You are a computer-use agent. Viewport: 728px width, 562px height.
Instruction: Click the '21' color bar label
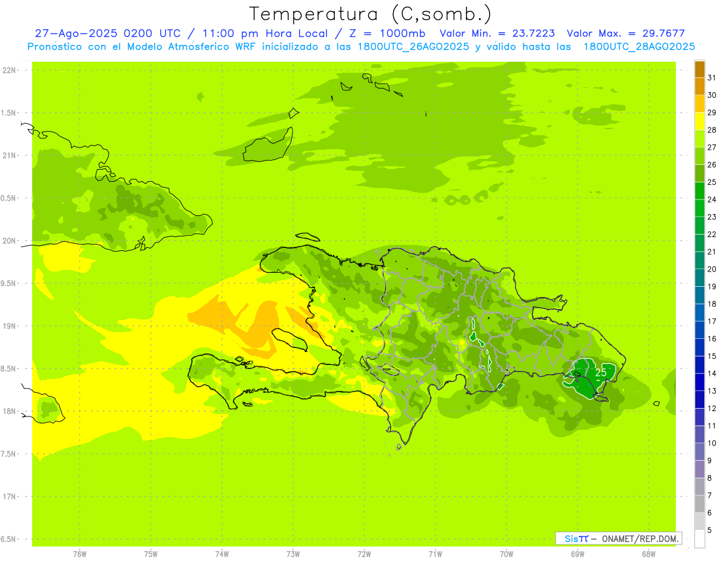tap(712, 252)
